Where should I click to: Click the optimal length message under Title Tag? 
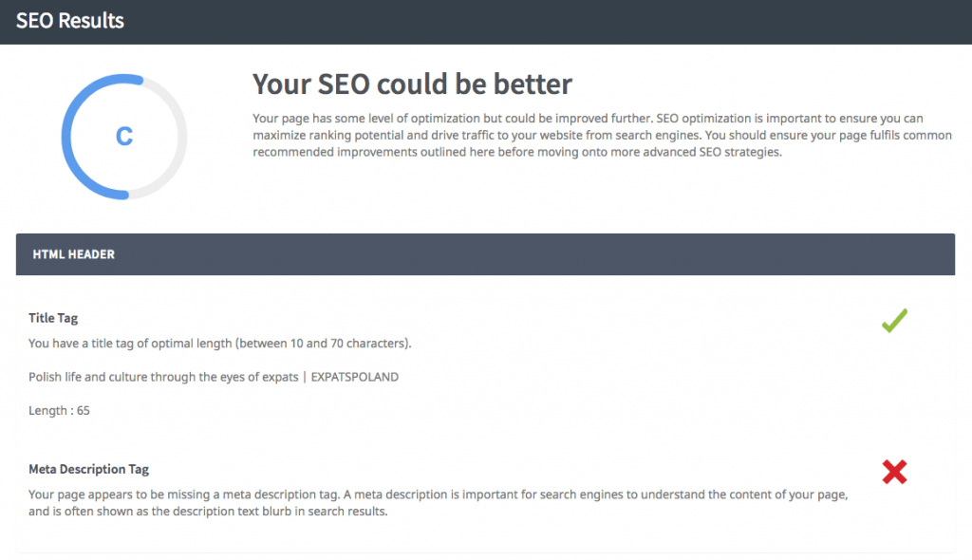219,344
